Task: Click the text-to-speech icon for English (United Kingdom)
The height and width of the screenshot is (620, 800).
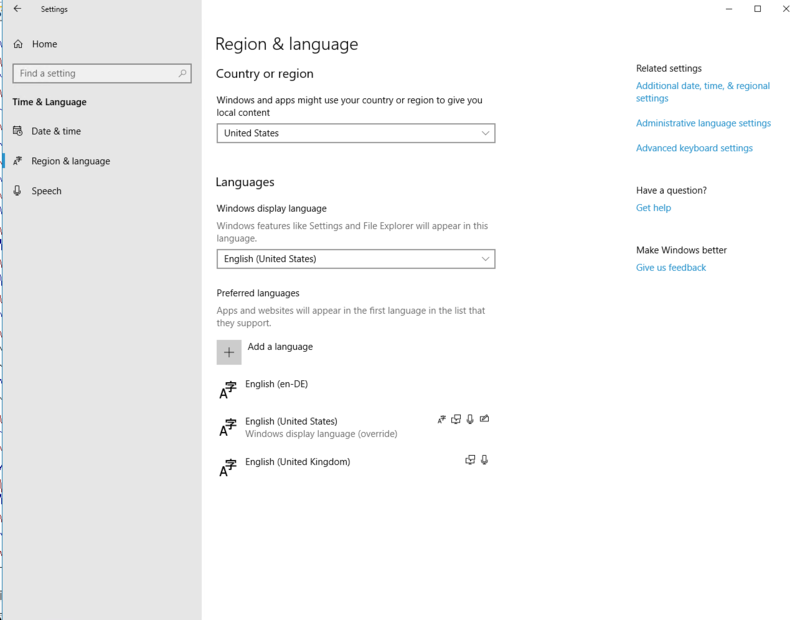Action: click(470, 460)
